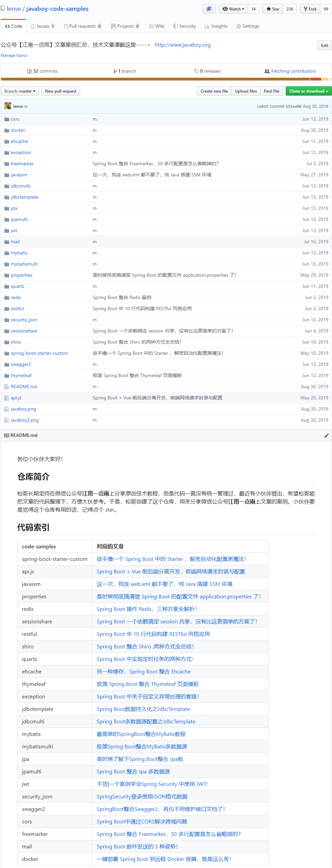Open README article link for Spring Boot 整合 Ehcache
The image size is (332, 868).
144,672
